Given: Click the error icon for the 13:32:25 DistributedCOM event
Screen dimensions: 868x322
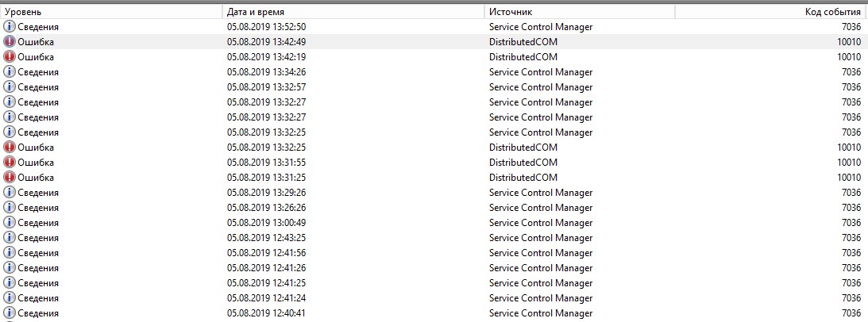Looking at the screenshot, I should pyautogui.click(x=10, y=148).
